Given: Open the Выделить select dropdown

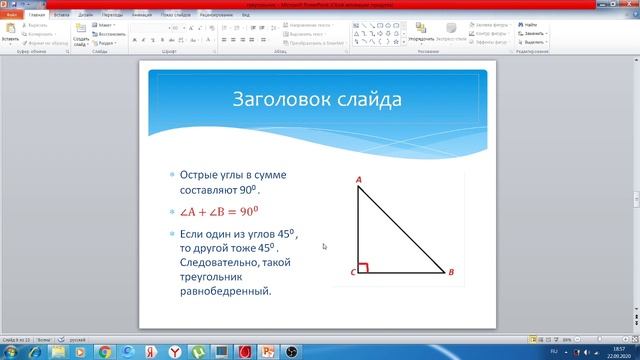Looking at the screenshot, I should [x=533, y=42].
